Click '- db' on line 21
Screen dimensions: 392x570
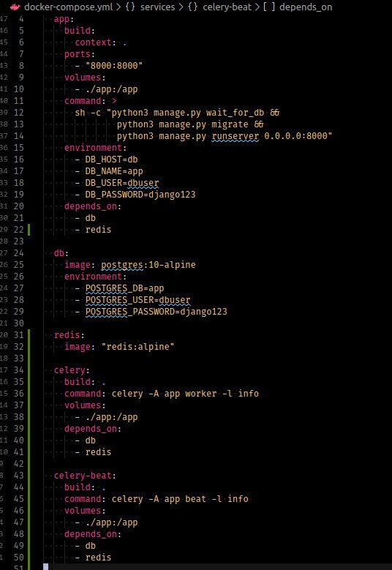[86, 218]
